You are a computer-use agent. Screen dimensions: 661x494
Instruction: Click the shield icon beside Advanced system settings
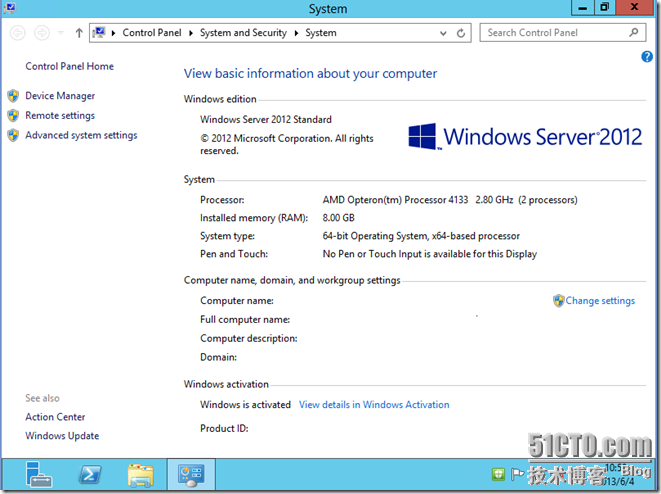click(13, 135)
